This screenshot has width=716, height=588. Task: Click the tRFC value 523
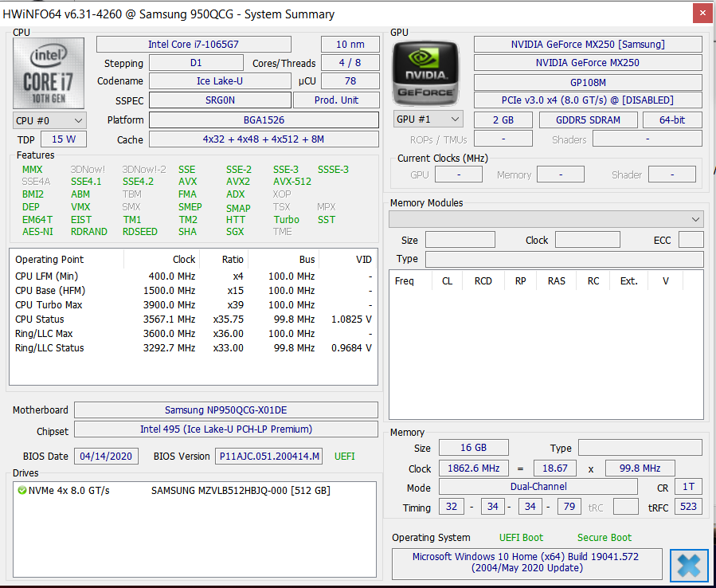pos(688,506)
